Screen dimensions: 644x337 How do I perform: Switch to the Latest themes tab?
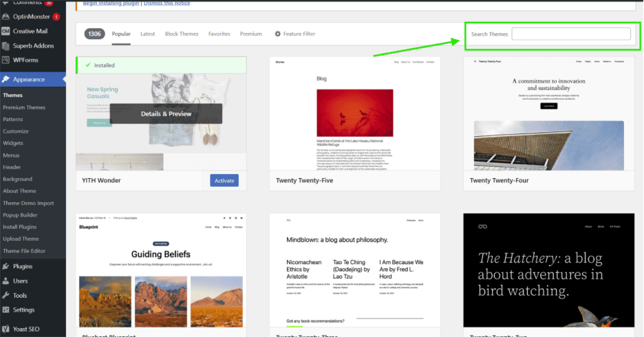(148, 34)
